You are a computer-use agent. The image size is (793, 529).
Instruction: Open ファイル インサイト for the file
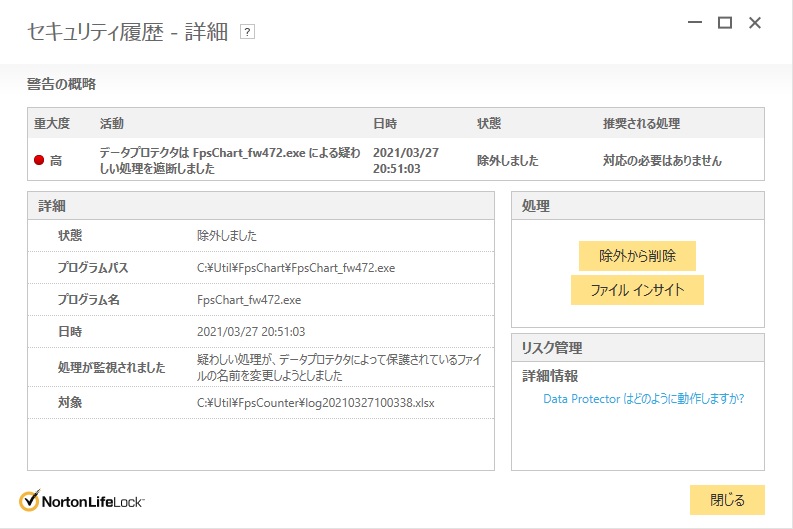[x=637, y=290]
